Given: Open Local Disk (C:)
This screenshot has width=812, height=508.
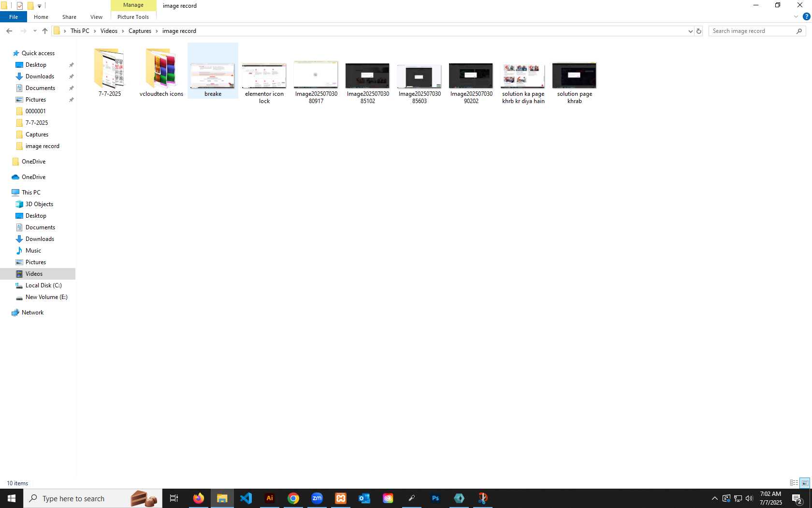Looking at the screenshot, I should click(x=43, y=285).
